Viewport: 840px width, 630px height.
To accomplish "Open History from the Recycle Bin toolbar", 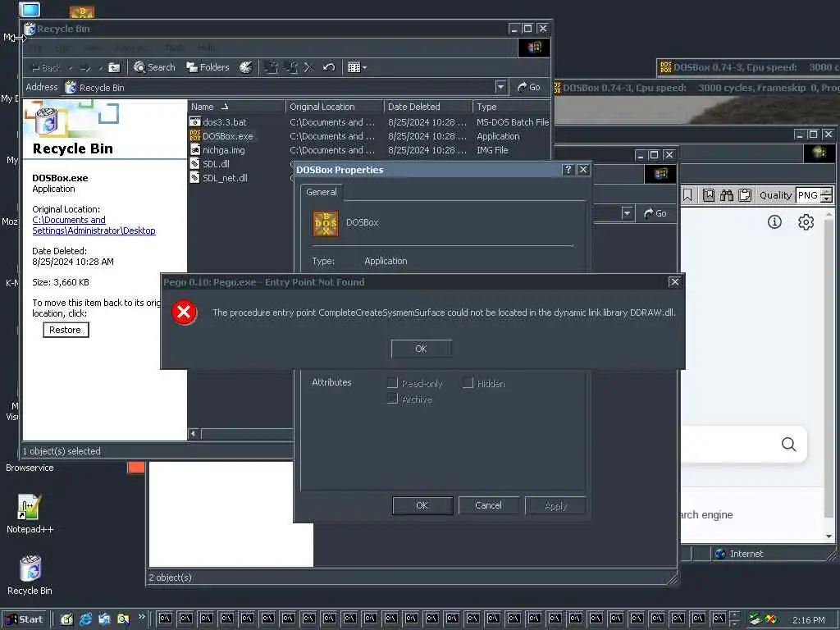I will coord(246,67).
